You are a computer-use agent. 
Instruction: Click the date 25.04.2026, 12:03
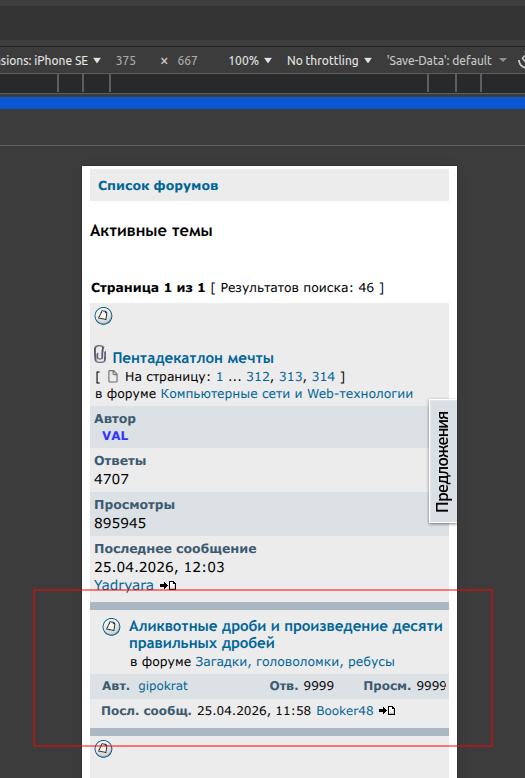tap(159, 567)
